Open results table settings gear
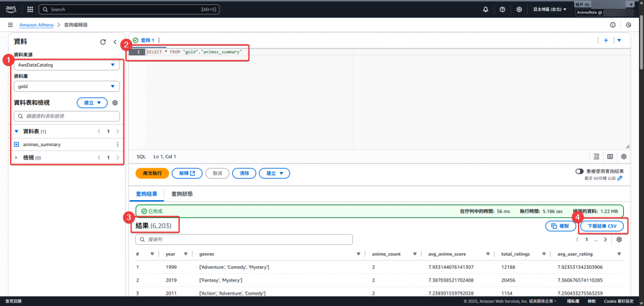This screenshot has height=306, width=644. click(x=619, y=239)
